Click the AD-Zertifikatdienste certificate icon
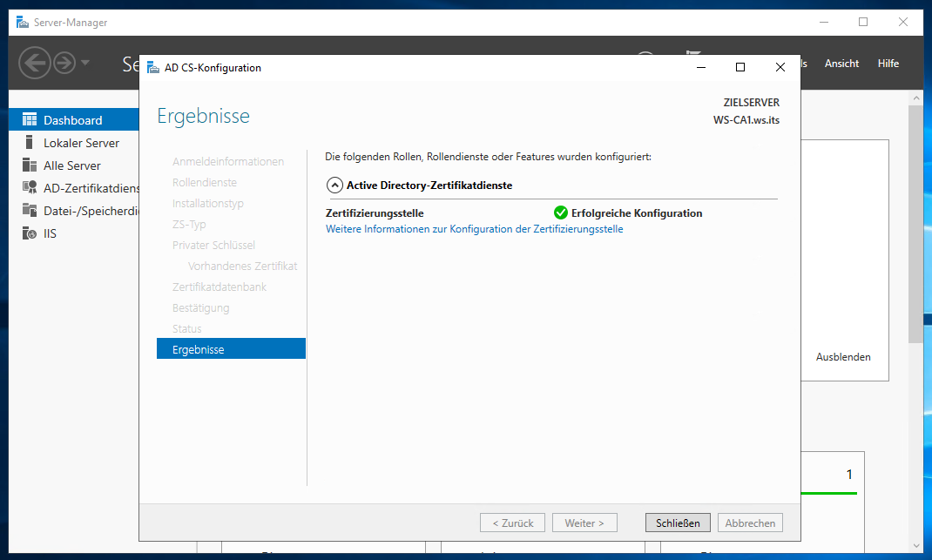 click(x=29, y=187)
